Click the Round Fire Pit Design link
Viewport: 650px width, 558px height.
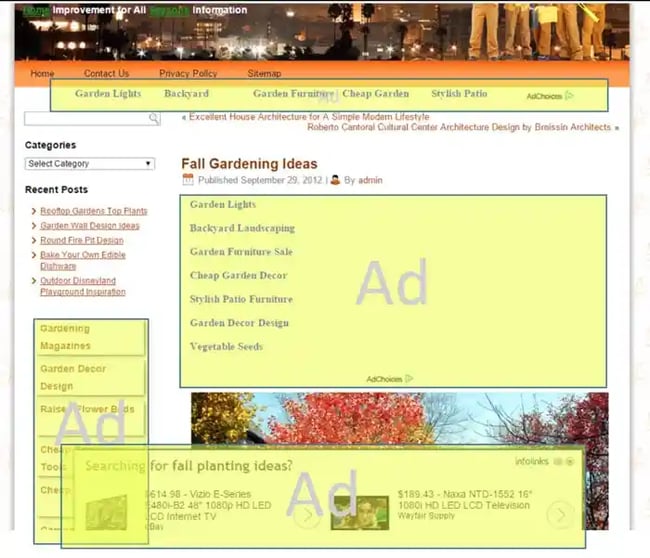click(81, 240)
